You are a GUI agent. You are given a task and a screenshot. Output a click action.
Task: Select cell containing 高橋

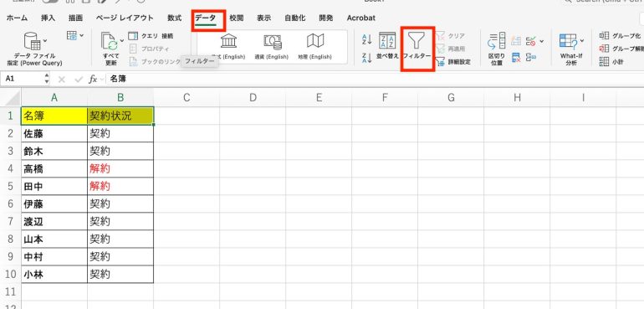(x=54, y=168)
